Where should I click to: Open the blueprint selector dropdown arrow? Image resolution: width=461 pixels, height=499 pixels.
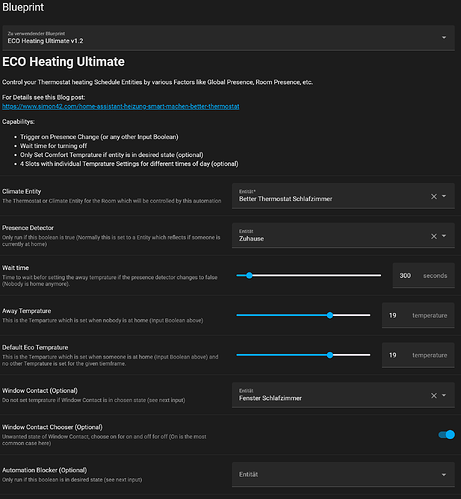tap(444, 37)
